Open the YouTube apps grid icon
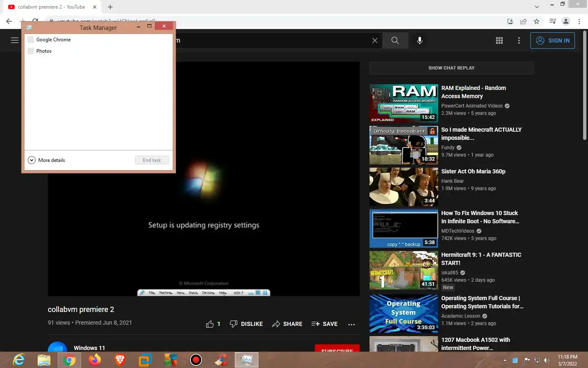 pos(499,40)
